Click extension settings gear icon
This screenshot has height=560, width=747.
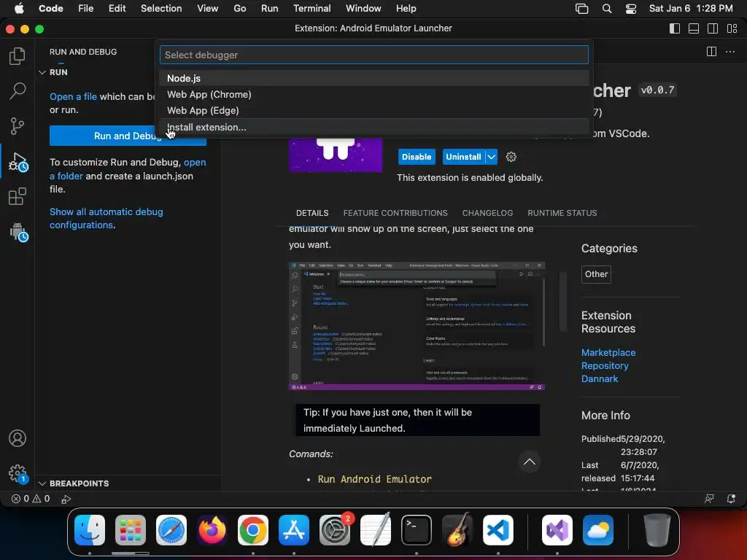pyautogui.click(x=511, y=157)
